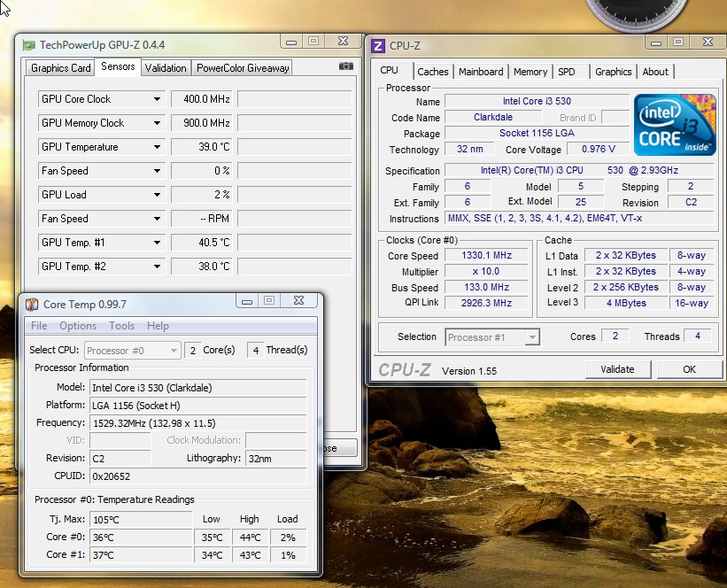Maximize the CPU-Z window
Viewport: 727px width, 588px height.
[678, 43]
